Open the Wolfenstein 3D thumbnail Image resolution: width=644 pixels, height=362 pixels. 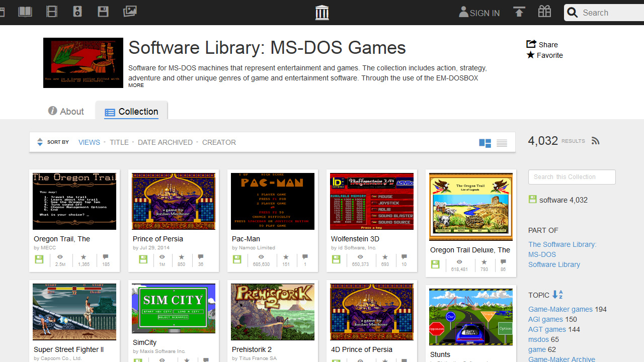(372, 201)
